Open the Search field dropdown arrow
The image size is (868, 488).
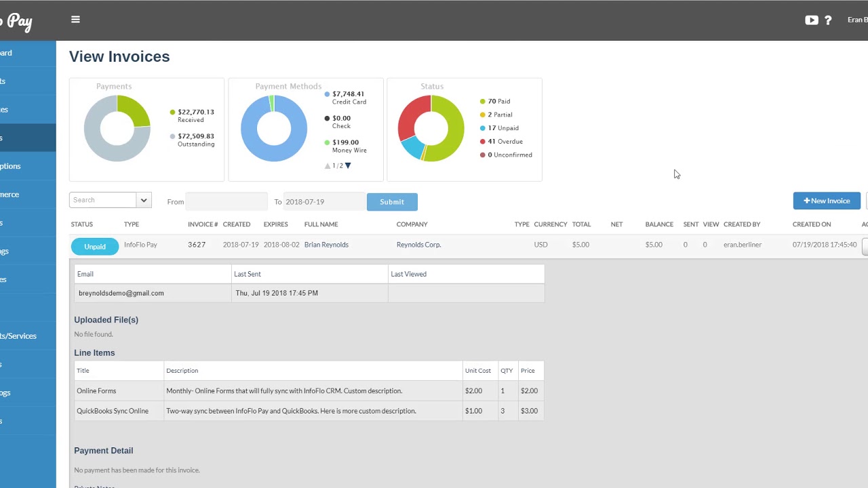[x=144, y=200]
